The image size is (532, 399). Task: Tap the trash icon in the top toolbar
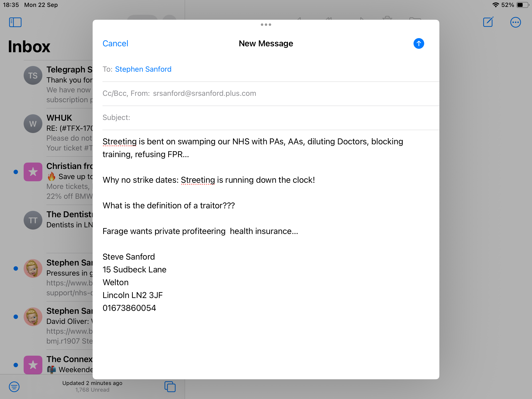tap(387, 18)
